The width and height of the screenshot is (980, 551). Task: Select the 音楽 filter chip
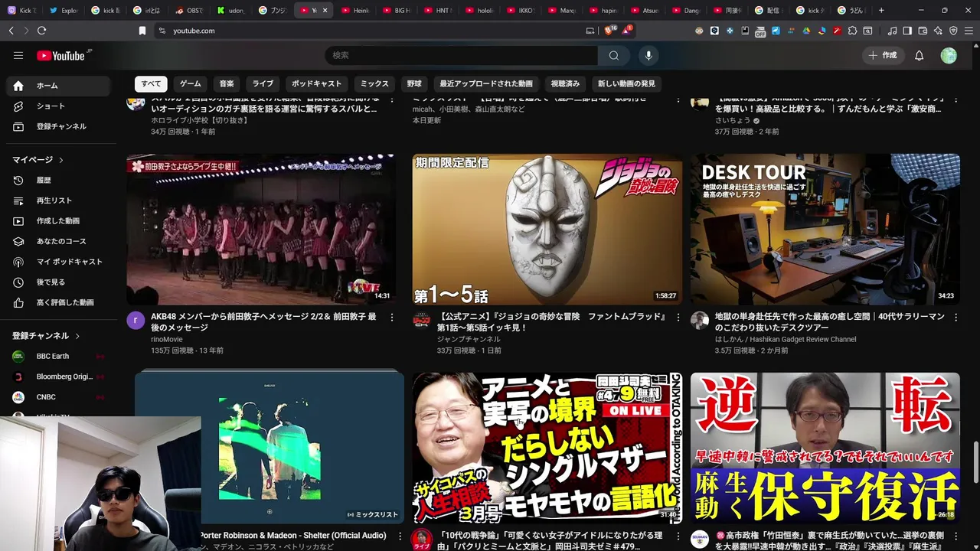(227, 83)
